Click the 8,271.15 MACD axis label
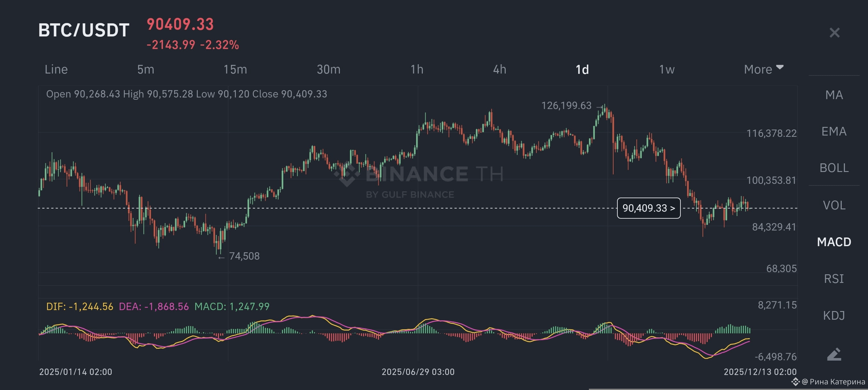The height and width of the screenshot is (390, 868). click(777, 305)
